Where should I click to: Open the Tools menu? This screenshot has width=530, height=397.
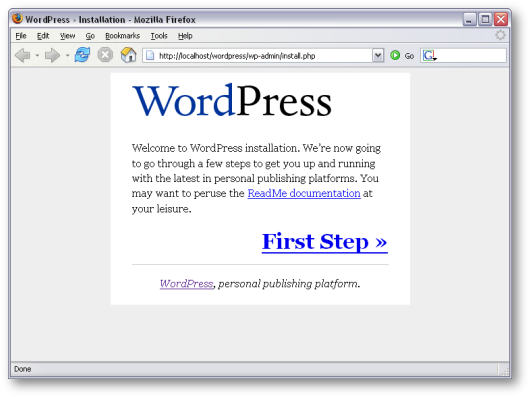click(159, 36)
